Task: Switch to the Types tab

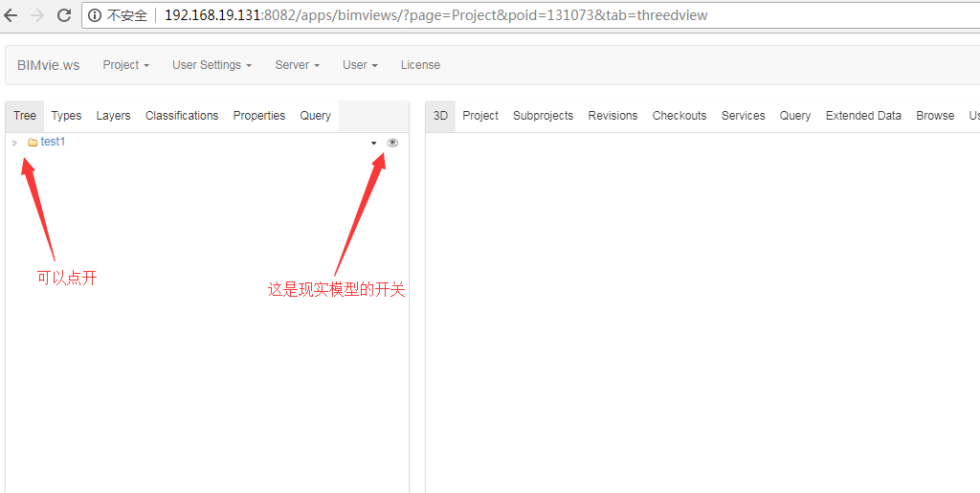Action: [x=66, y=116]
